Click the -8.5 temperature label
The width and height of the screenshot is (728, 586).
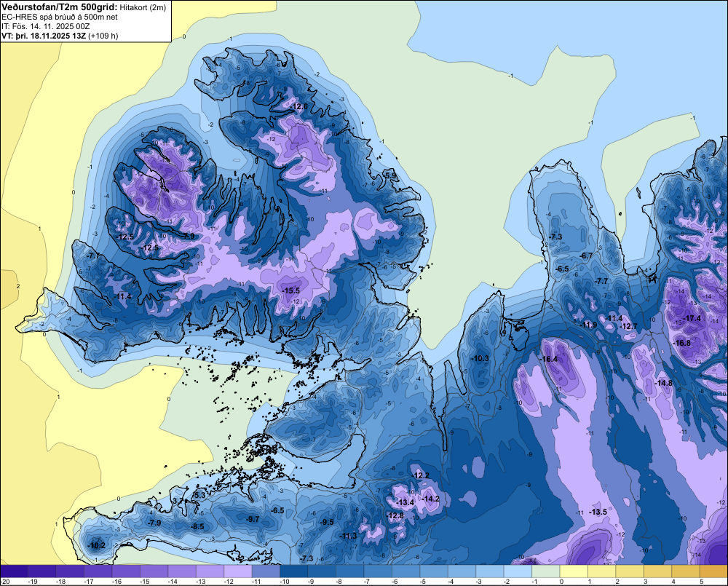[198, 526]
